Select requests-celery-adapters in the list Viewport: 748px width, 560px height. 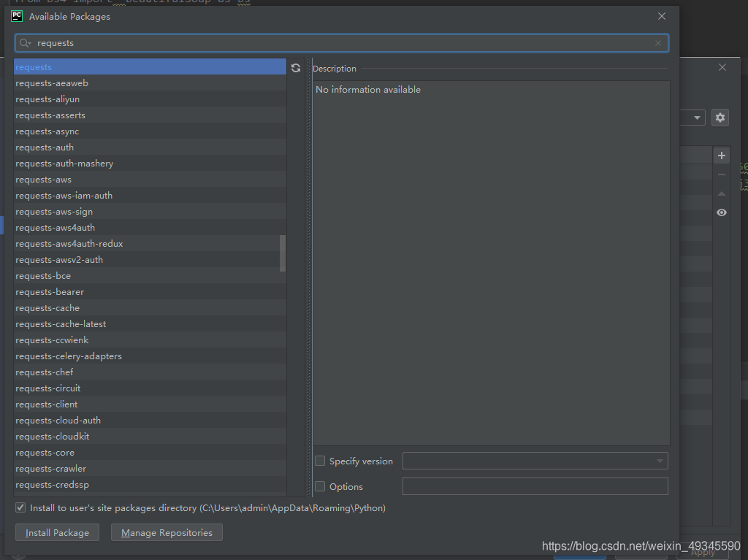pyautogui.click(x=150, y=356)
